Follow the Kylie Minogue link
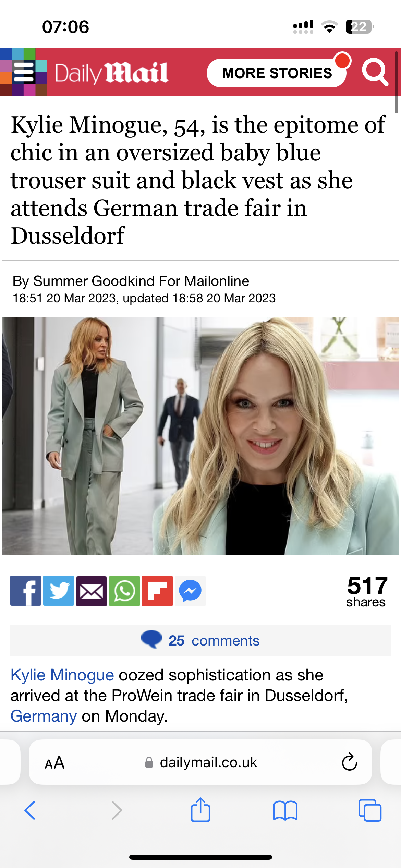Viewport: 401px width, 868px height. 62,675
